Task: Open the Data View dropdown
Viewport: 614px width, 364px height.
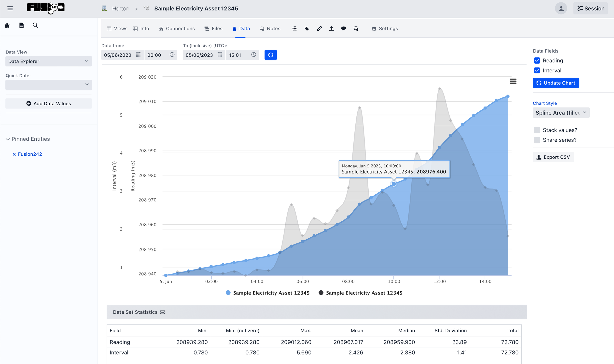Action: point(49,61)
